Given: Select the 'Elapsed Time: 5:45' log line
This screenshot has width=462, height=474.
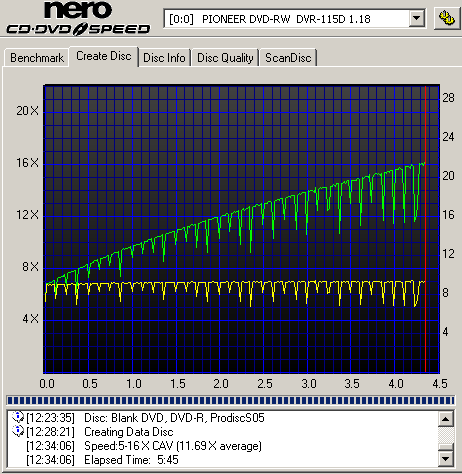Looking at the screenshot, I should coord(131,460).
